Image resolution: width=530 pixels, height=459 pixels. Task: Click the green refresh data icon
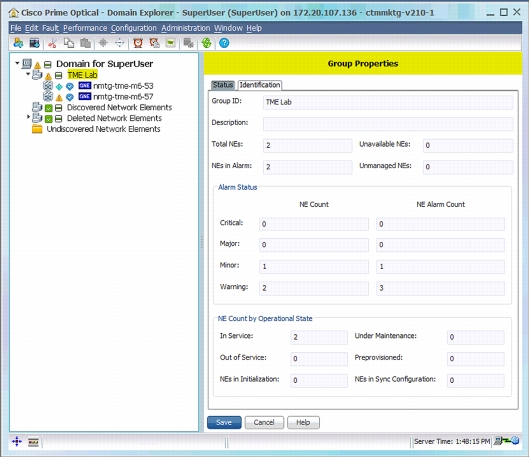tap(206, 43)
